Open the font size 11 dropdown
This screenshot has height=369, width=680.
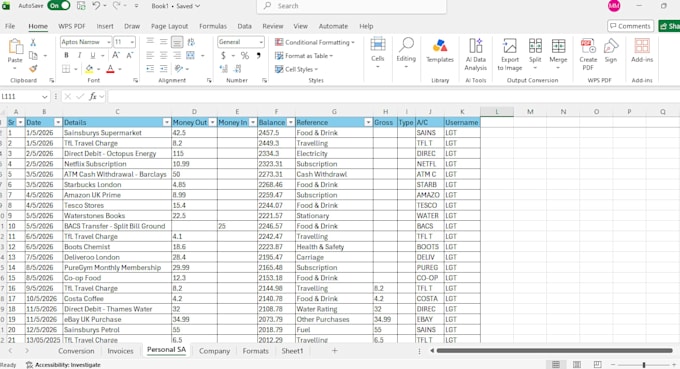click(132, 42)
